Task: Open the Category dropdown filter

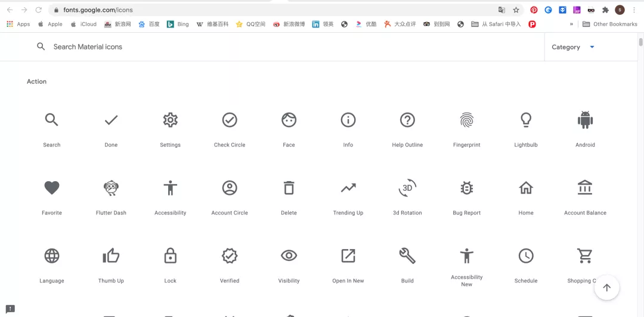Action: [572, 47]
